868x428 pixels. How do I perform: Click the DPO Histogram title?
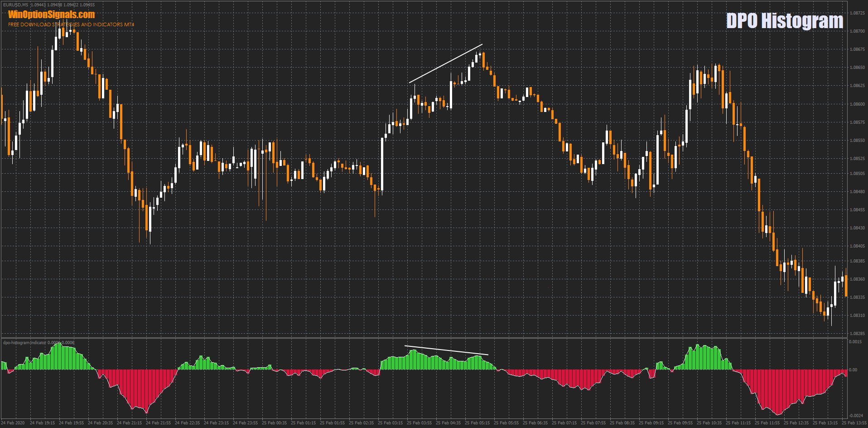coord(784,21)
